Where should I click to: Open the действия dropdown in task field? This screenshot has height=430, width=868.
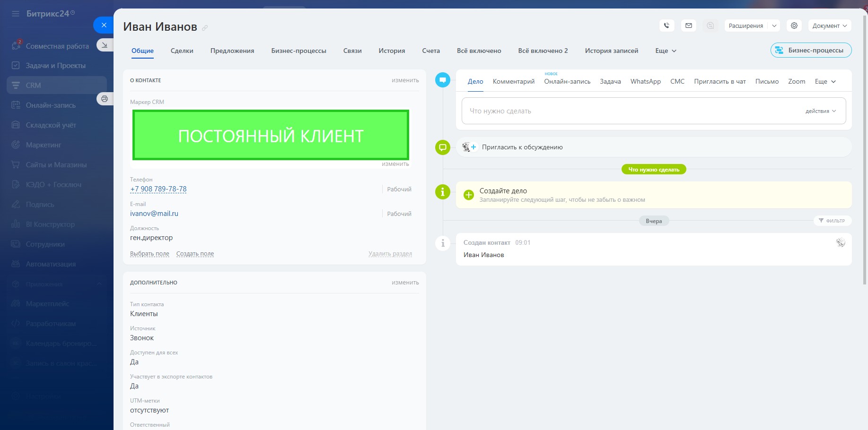tap(821, 111)
